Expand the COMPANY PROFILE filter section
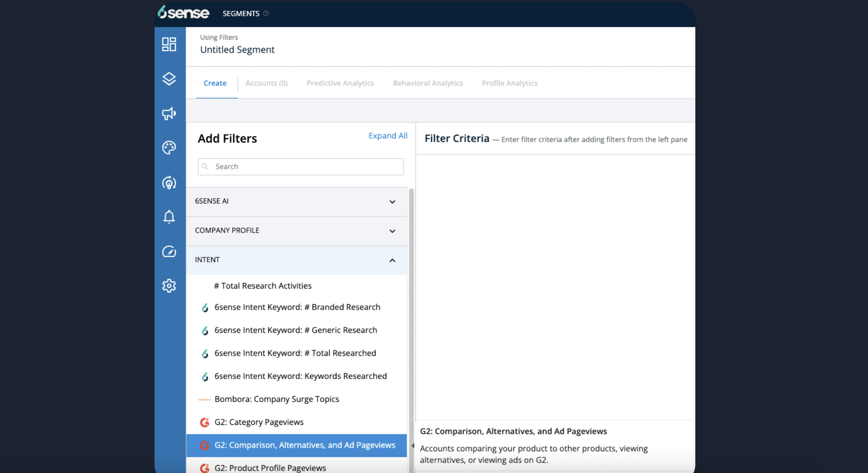This screenshot has width=868, height=473. tap(296, 231)
